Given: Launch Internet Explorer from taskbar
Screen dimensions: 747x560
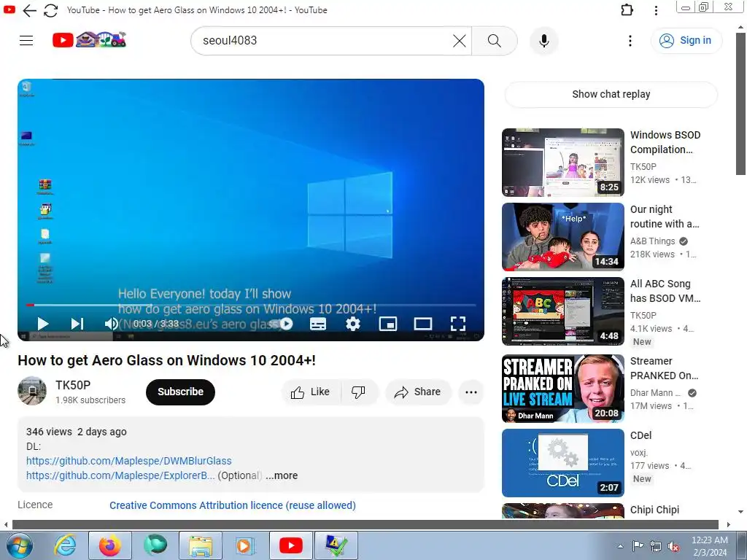Looking at the screenshot, I should pyautogui.click(x=65, y=545).
